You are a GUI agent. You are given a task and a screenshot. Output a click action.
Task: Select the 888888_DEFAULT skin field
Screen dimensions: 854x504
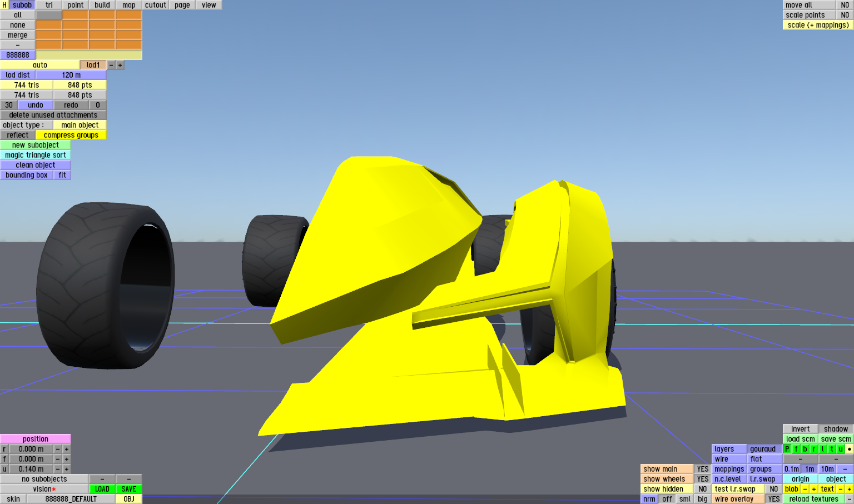click(x=71, y=499)
